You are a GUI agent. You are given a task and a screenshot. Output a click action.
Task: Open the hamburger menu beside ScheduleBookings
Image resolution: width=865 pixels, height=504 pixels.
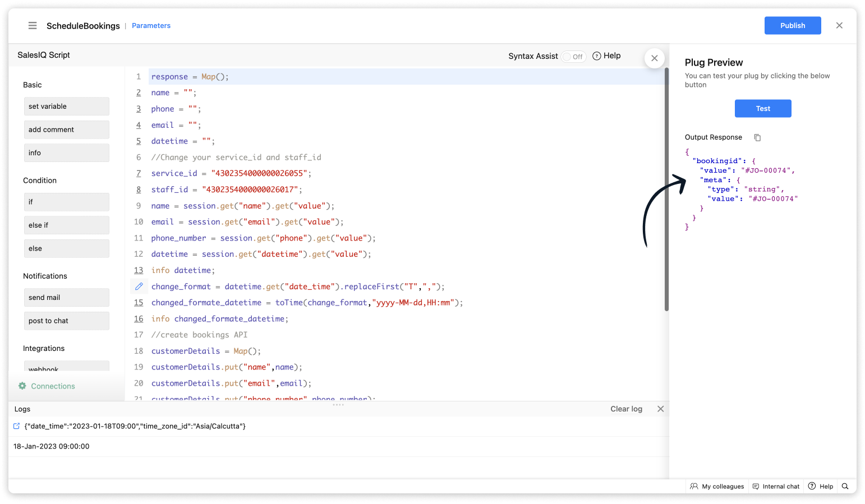coord(33,26)
